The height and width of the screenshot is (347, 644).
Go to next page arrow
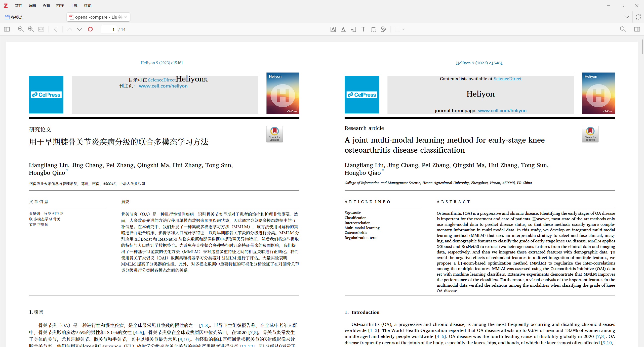point(79,29)
